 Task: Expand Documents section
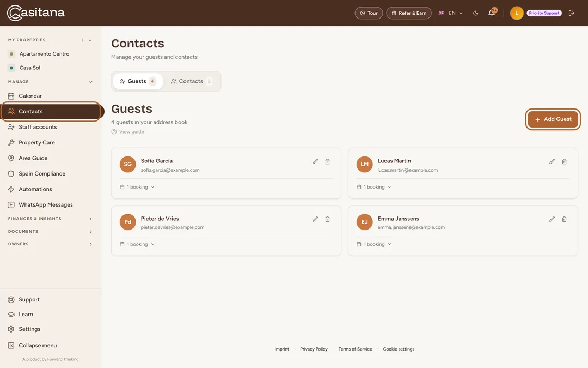point(91,231)
